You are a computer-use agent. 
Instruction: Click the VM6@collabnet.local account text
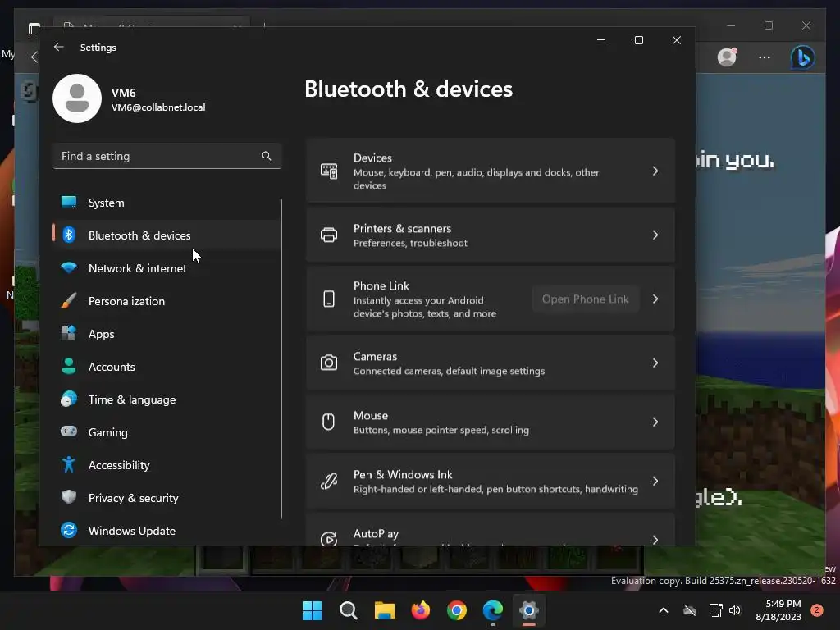(x=158, y=107)
